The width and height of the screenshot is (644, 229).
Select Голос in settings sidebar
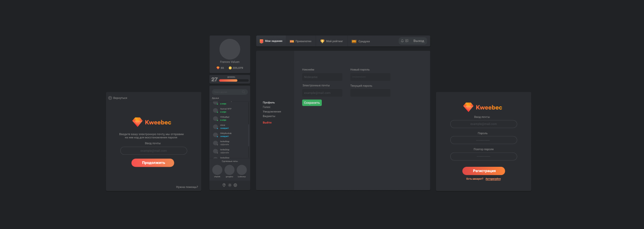coord(266,107)
